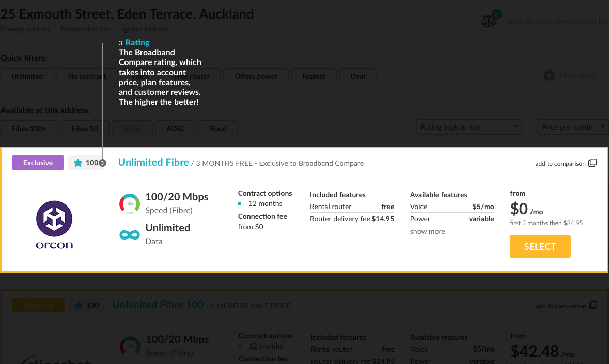
Task: Click the Connection info link
Action: (86, 29)
